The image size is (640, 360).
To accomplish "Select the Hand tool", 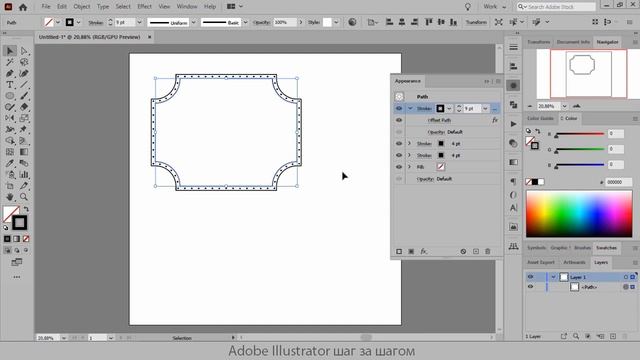I will [10, 197].
